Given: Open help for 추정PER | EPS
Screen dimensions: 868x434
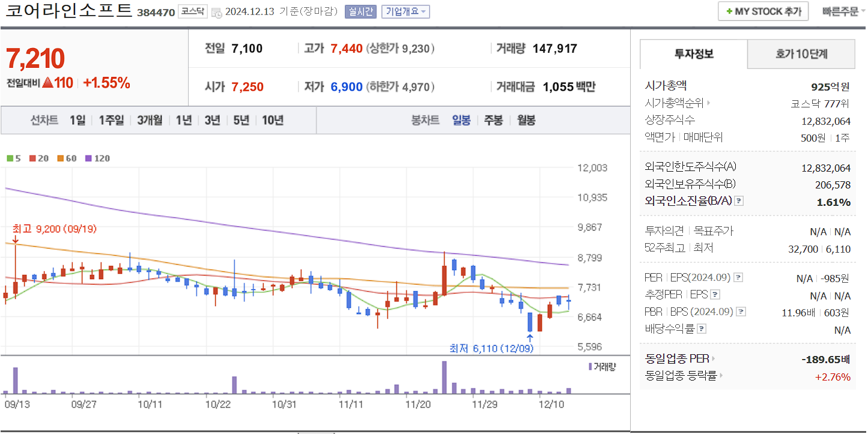Looking at the screenshot, I should pos(715,294).
